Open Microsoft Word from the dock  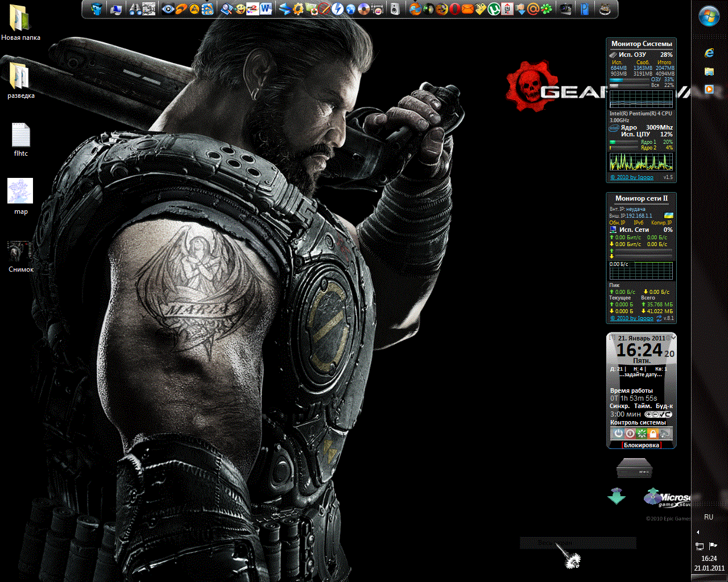click(266, 9)
